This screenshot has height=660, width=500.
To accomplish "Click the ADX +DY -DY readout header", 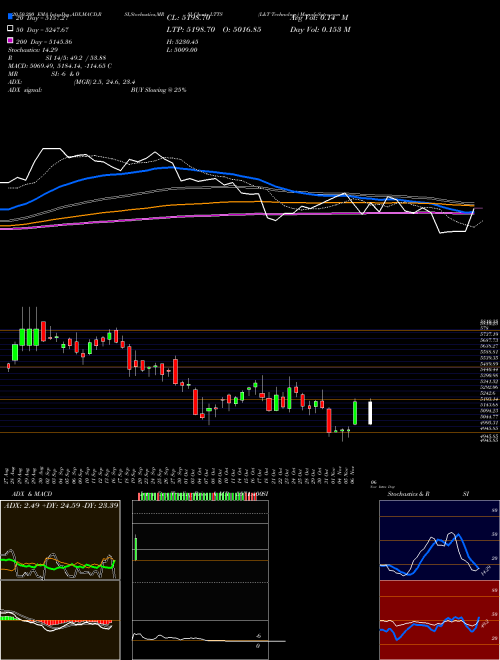I will 61,505.
